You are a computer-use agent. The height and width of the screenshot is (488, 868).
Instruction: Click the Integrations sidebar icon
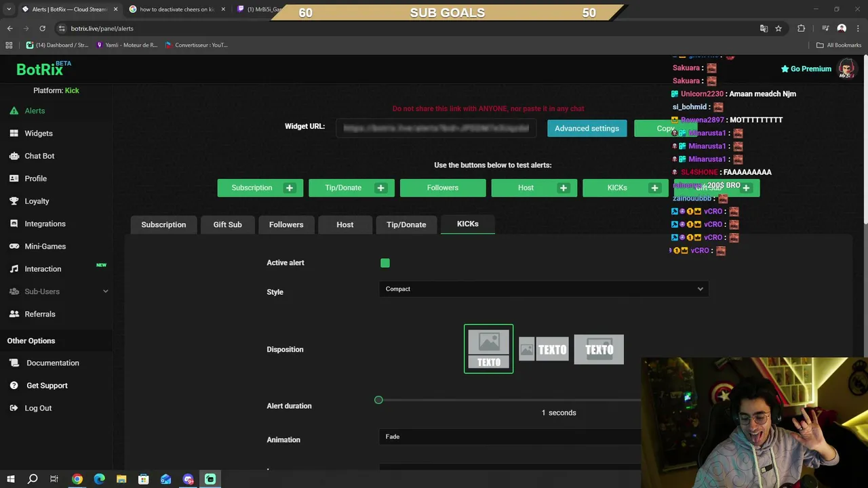[x=14, y=224]
